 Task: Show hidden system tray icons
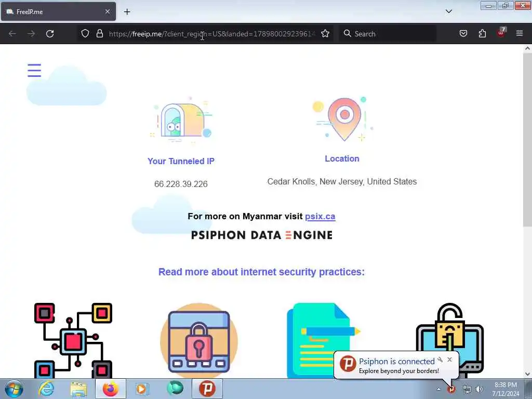pos(438,389)
